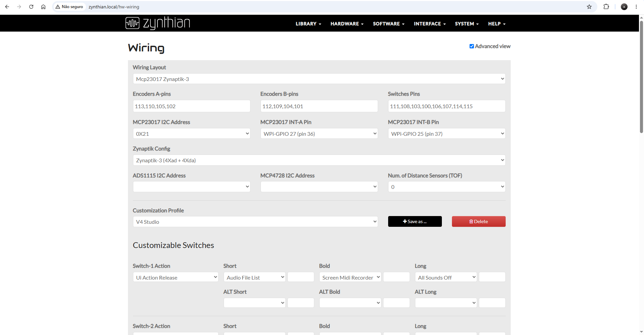Click the page vertical scrollbar thumb
This screenshot has width=644, height=335.
coord(641,77)
